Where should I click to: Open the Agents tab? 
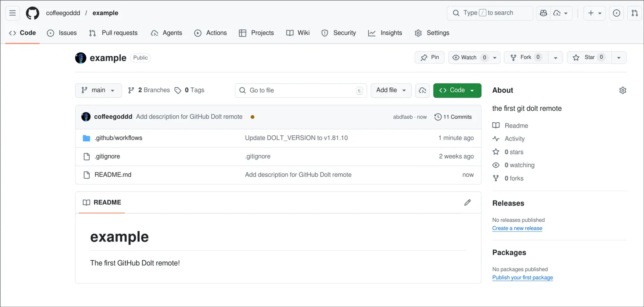click(x=167, y=33)
